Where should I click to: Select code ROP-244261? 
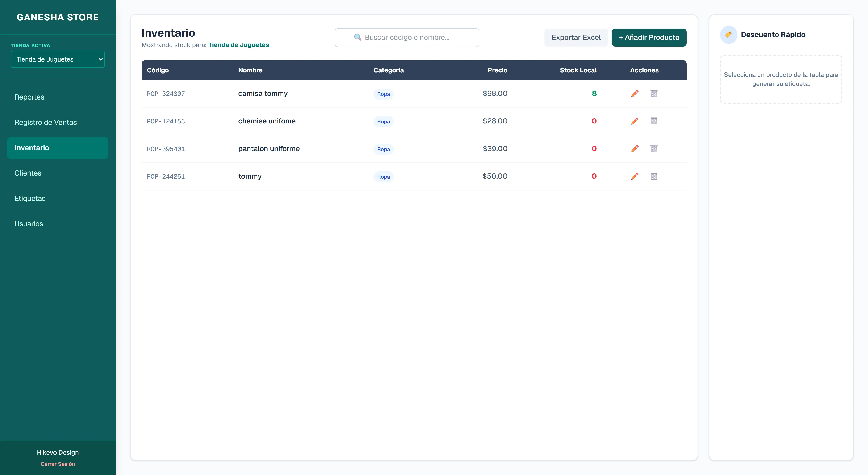(x=166, y=177)
